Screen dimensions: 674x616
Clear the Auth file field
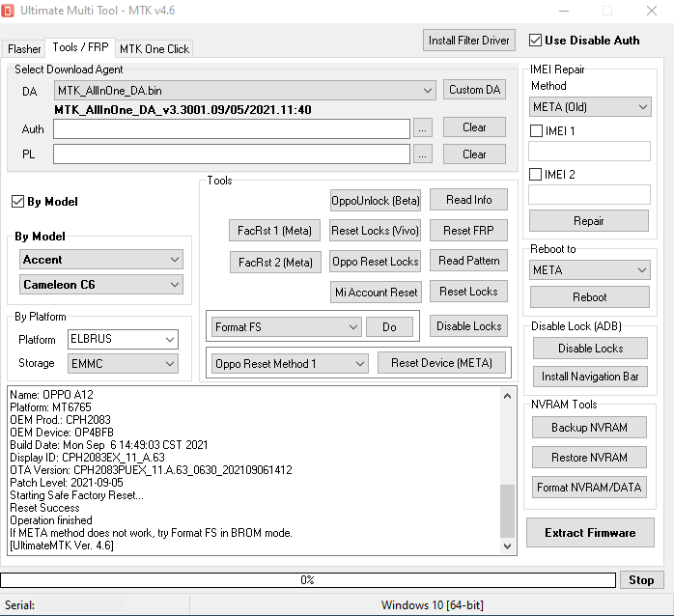point(474,127)
